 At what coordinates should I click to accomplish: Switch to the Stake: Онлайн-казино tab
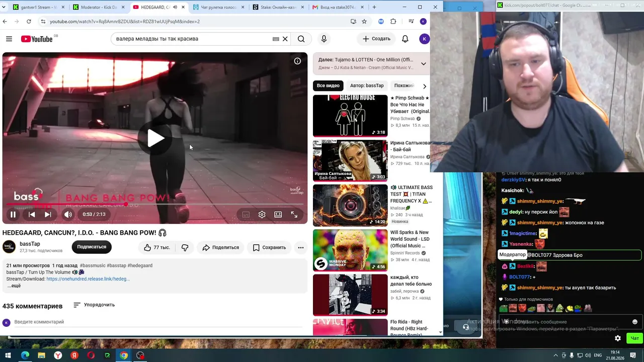[278, 7]
